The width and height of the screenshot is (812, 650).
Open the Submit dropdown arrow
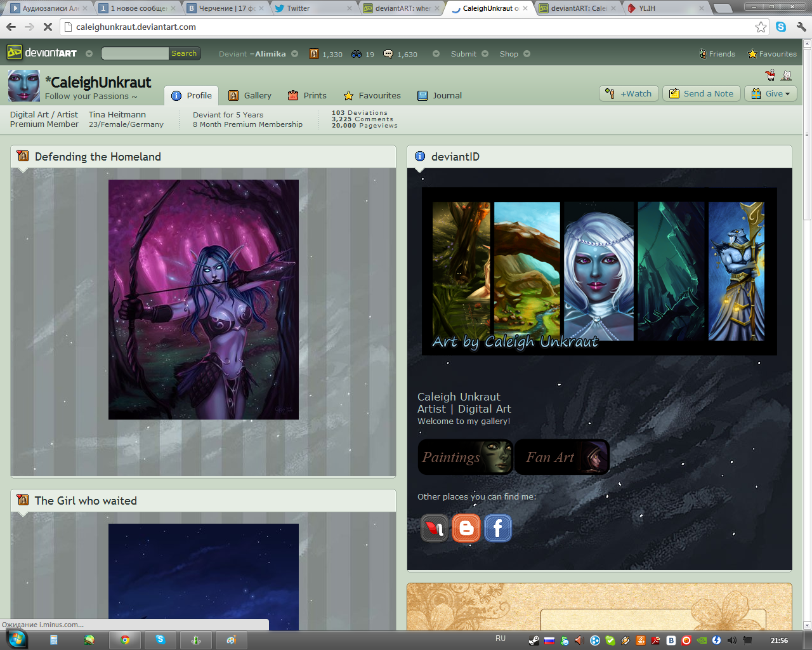(x=485, y=54)
